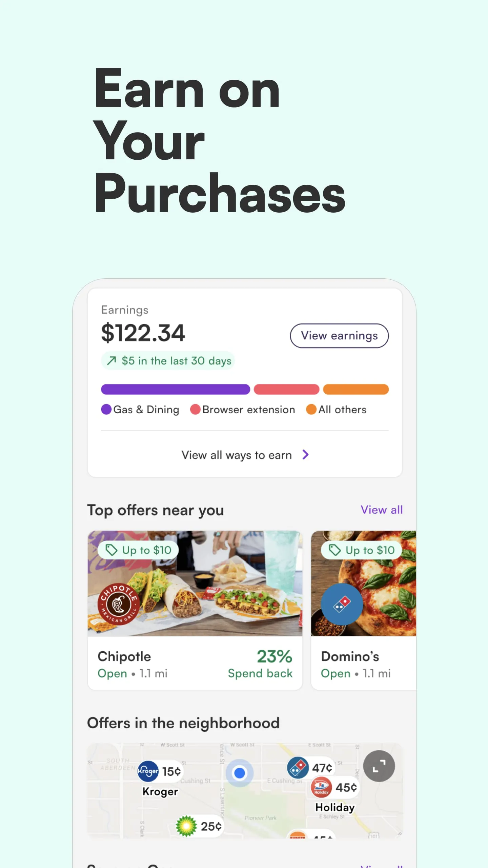Open View all top offers link
The width and height of the screenshot is (488, 868).
pyautogui.click(x=381, y=510)
